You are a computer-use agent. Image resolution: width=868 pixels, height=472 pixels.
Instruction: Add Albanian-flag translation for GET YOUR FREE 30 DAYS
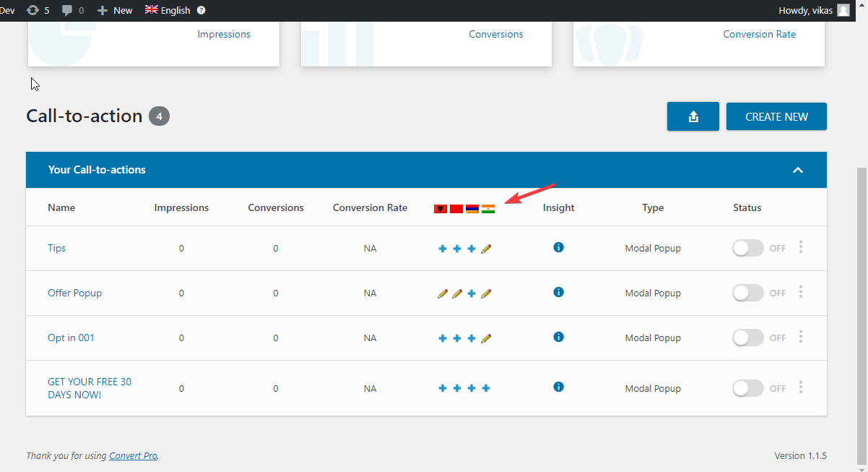click(443, 388)
